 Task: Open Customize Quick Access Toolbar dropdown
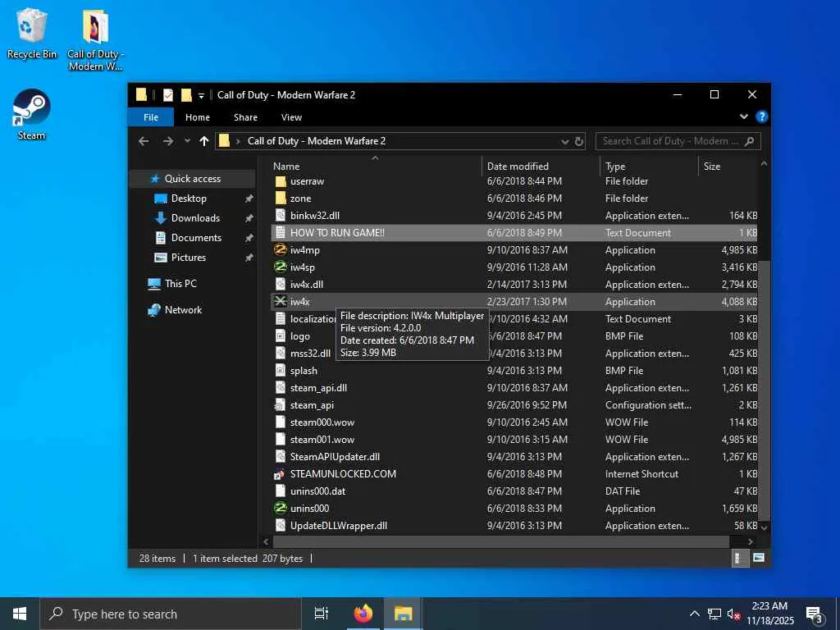tap(202, 96)
